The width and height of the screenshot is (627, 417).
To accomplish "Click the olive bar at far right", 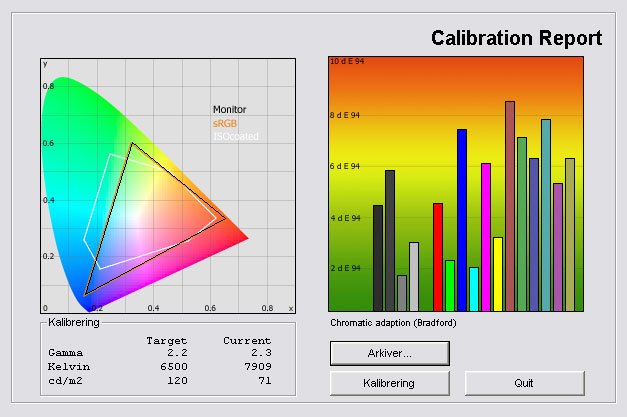I will 570,234.
